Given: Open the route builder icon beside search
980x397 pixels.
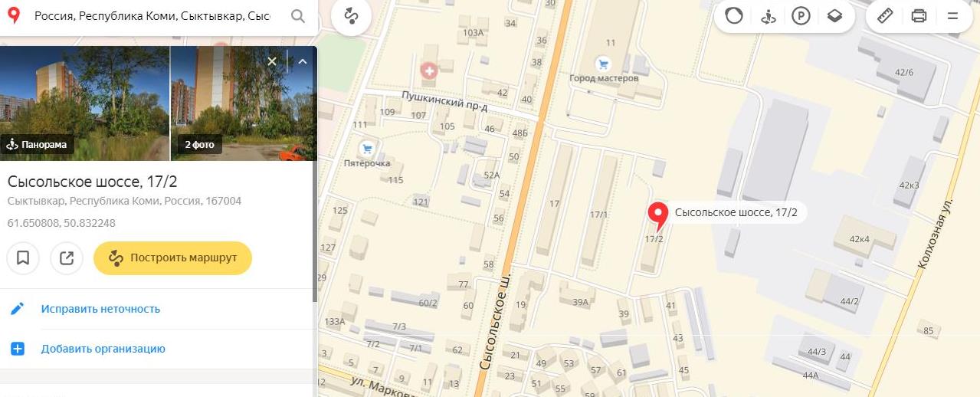Looking at the screenshot, I should [351, 16].
